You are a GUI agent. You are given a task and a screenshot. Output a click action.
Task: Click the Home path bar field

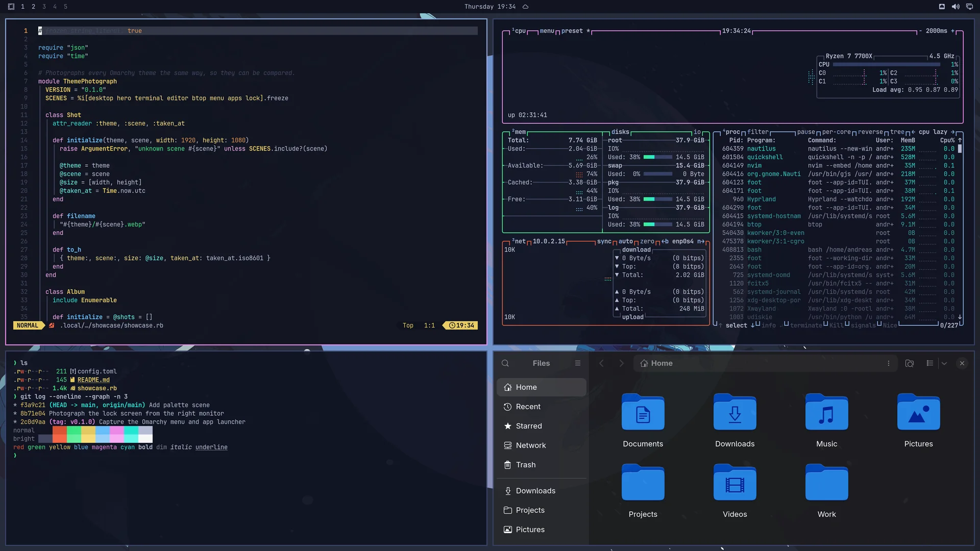coord(765,363)
